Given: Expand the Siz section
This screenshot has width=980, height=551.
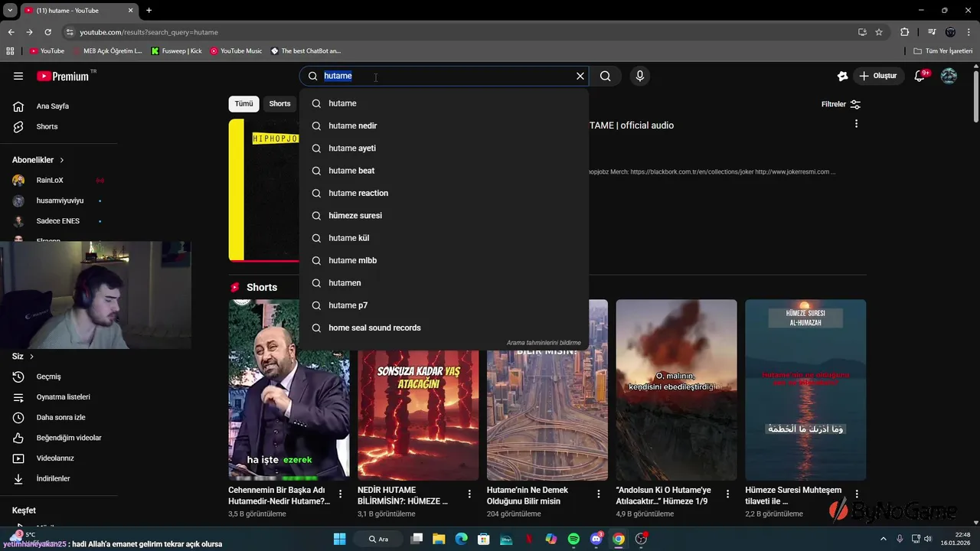Looking at the screenshot, I should 23,357.
